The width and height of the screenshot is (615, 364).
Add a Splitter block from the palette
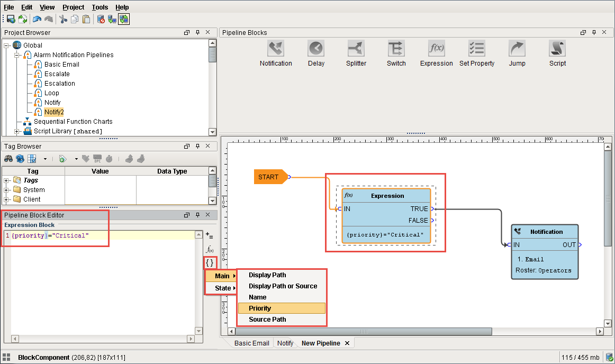point(356,53)
